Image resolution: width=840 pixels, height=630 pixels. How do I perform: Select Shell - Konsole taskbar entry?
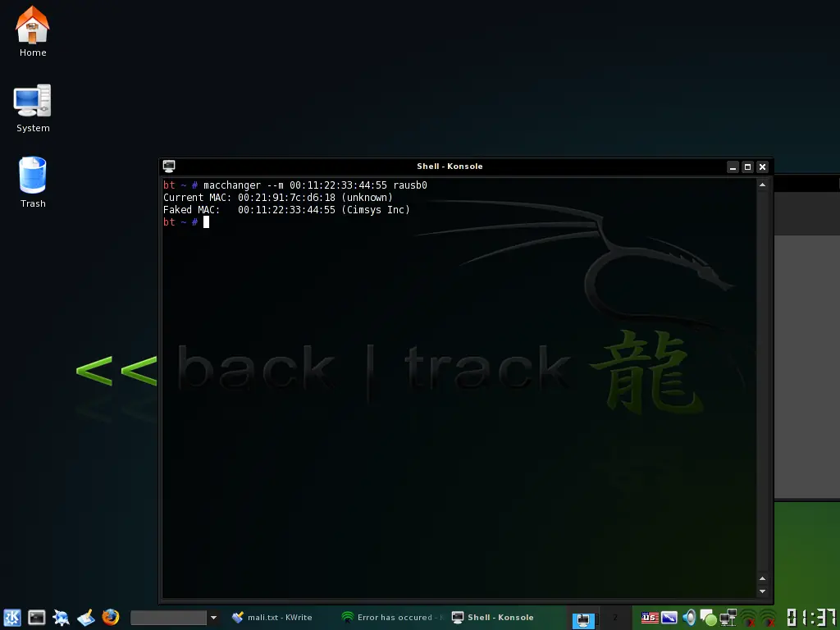tap(493, 618)
